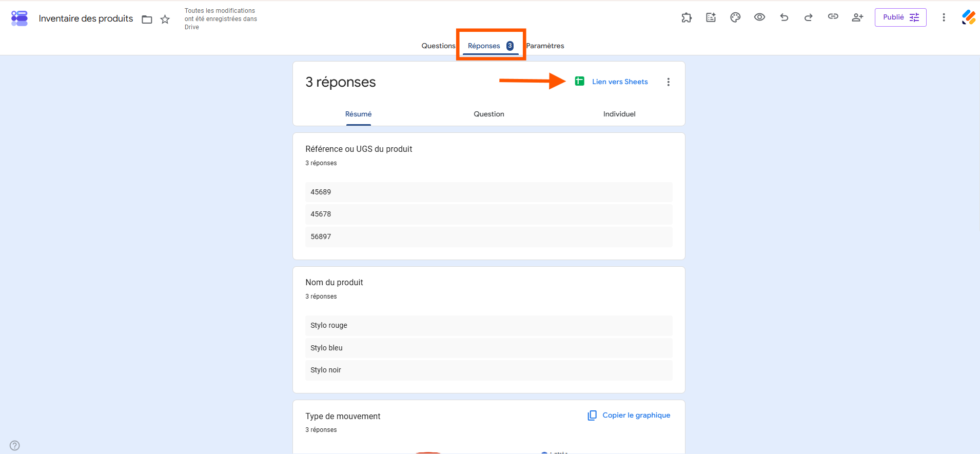
Task: Open the import questions icon
Action: click(711, 17)
